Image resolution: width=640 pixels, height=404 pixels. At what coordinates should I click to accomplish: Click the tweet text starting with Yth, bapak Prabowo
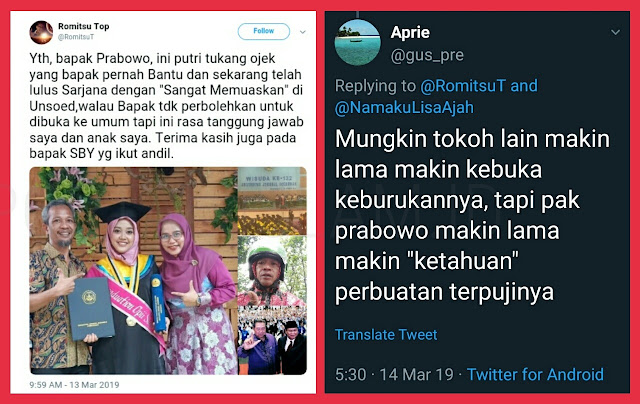click(x=166, y=106)
